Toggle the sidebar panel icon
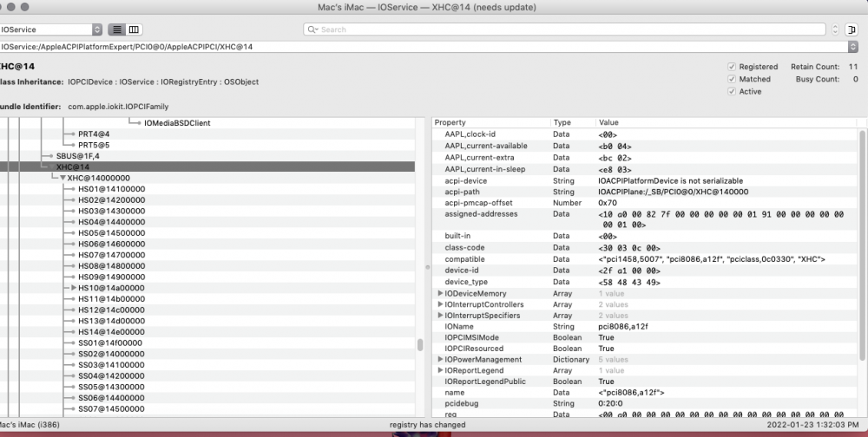 coord(852,29)
